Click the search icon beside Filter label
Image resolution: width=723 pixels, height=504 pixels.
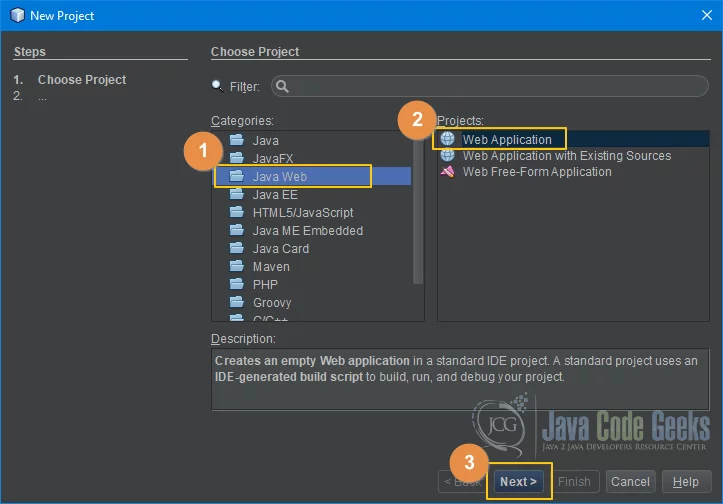pos(217,86)
